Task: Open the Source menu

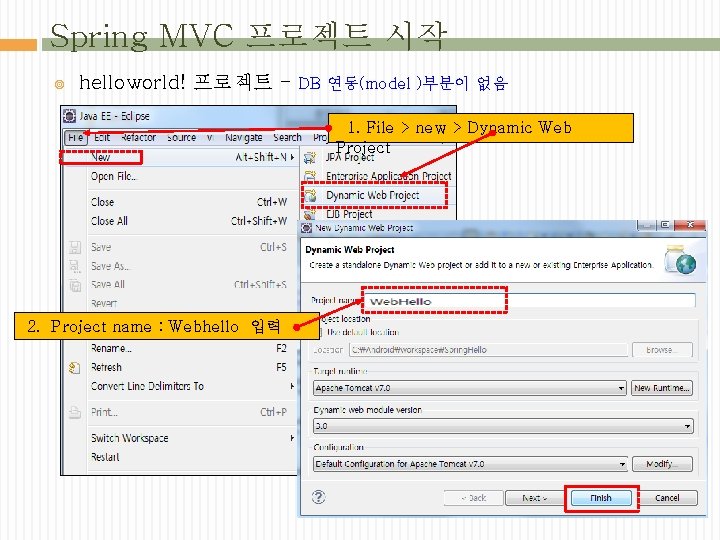Action: tap(181, 137)
